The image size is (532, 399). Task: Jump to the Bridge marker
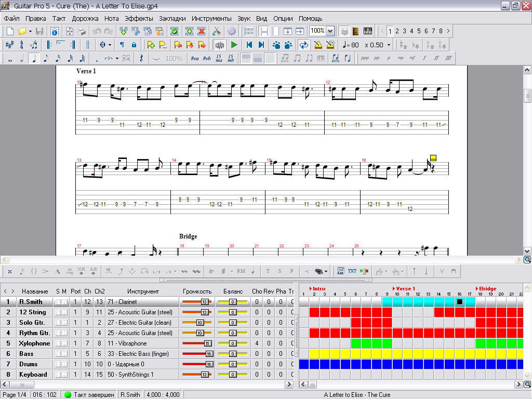tap(486, 289)
